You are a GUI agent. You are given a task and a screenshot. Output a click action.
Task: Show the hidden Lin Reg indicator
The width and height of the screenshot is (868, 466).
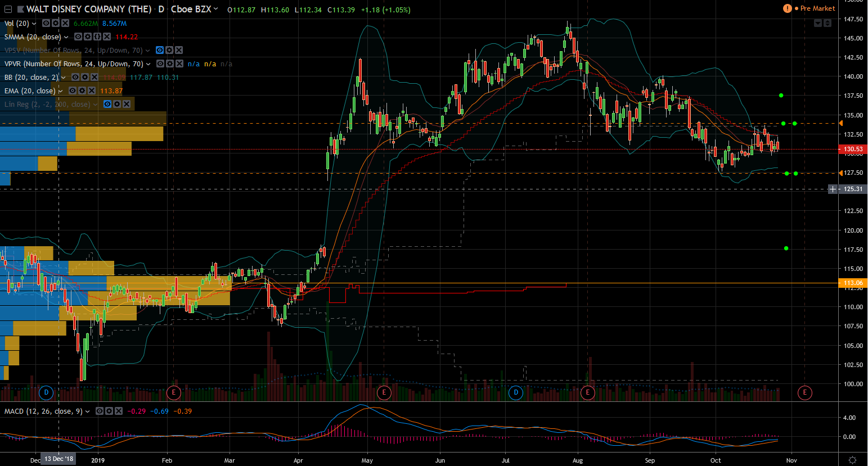107,104
